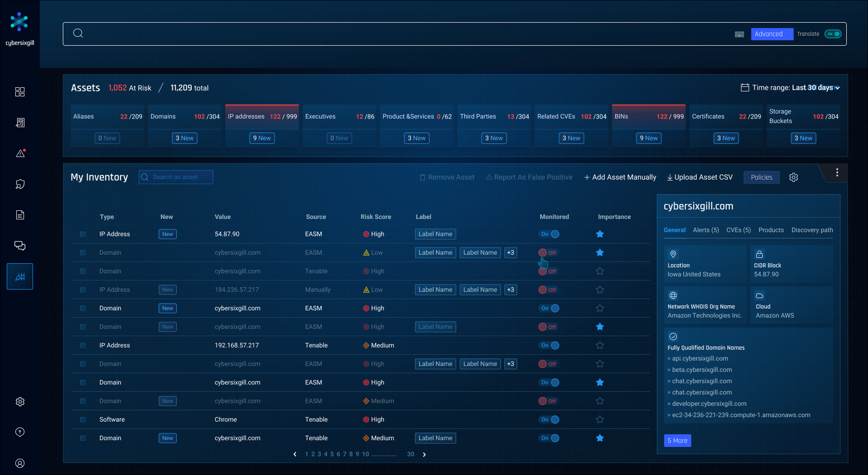
Task: Jump to page 30 in pagination
Action: pos(410,454)
